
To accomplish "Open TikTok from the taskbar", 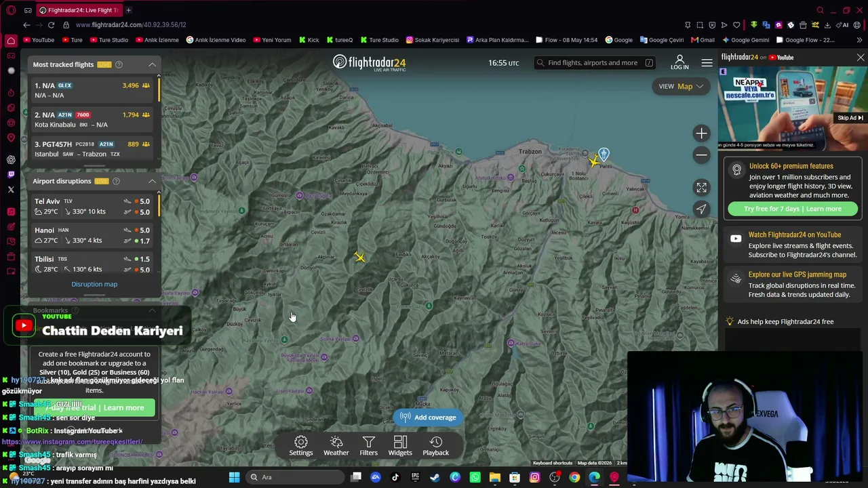I will tap(395, 477).
